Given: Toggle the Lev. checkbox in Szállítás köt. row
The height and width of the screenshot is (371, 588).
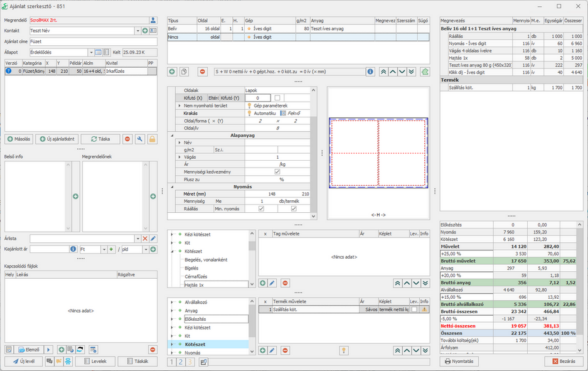Looking at the screenshot, I should click(x=414, y=309).
